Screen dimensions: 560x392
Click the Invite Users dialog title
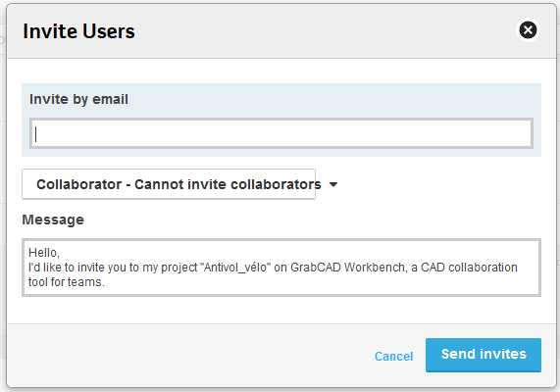click(x=78, y=31)
